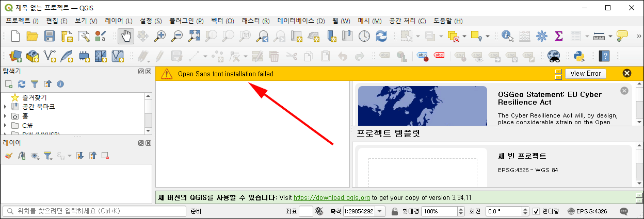
Task: Click the New SpatiaLite Layer feather icon
Action: point(67,56)
